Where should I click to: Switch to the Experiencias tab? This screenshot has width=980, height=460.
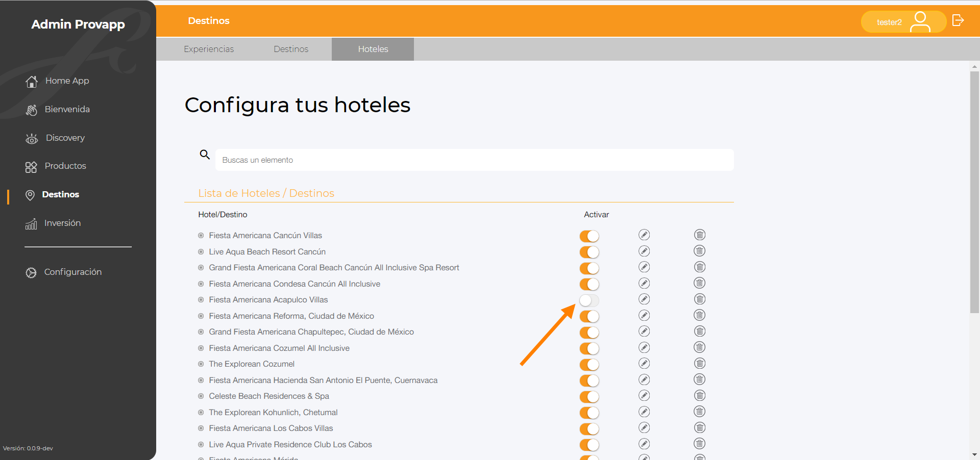point(209,49)
